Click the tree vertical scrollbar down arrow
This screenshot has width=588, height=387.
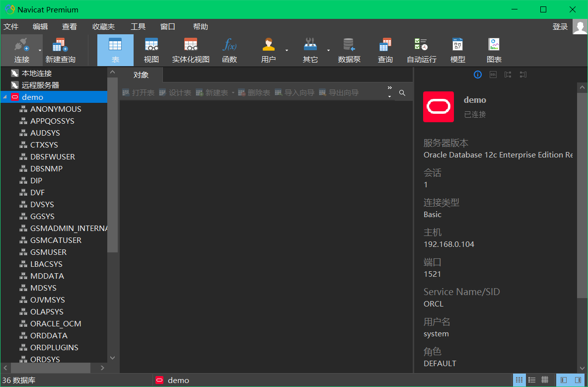click(113, 358)
